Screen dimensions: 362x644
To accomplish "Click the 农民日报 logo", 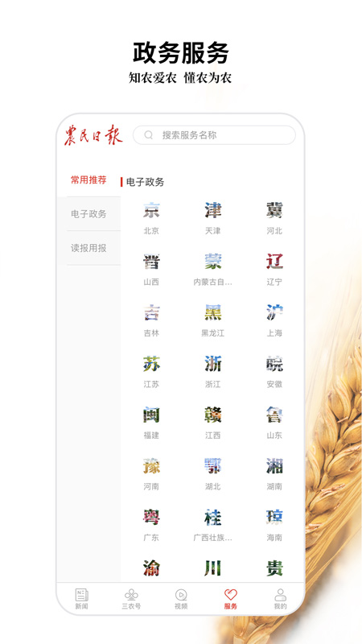I will tap(93, 135).
